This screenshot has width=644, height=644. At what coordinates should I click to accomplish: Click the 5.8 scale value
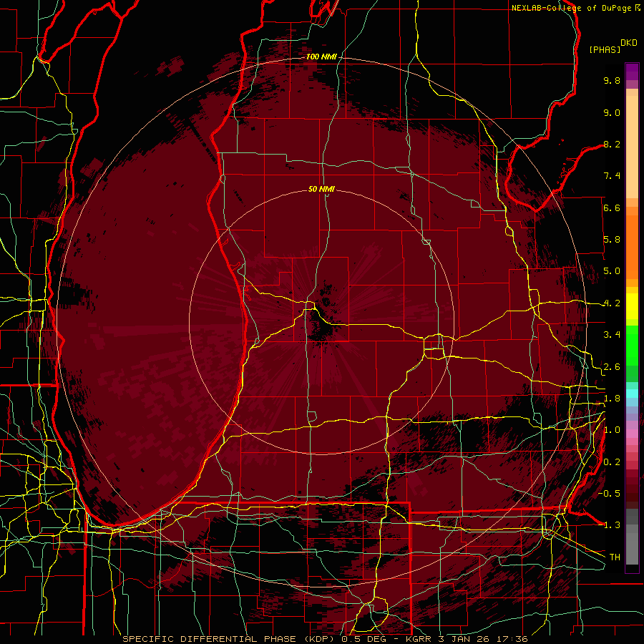(x=612, y=240)
